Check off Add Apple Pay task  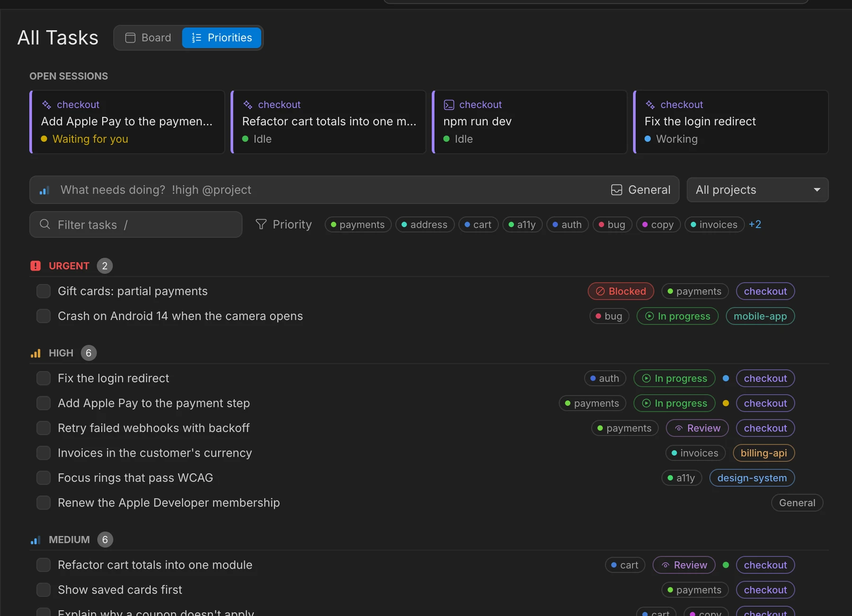[x=44, y=403]
